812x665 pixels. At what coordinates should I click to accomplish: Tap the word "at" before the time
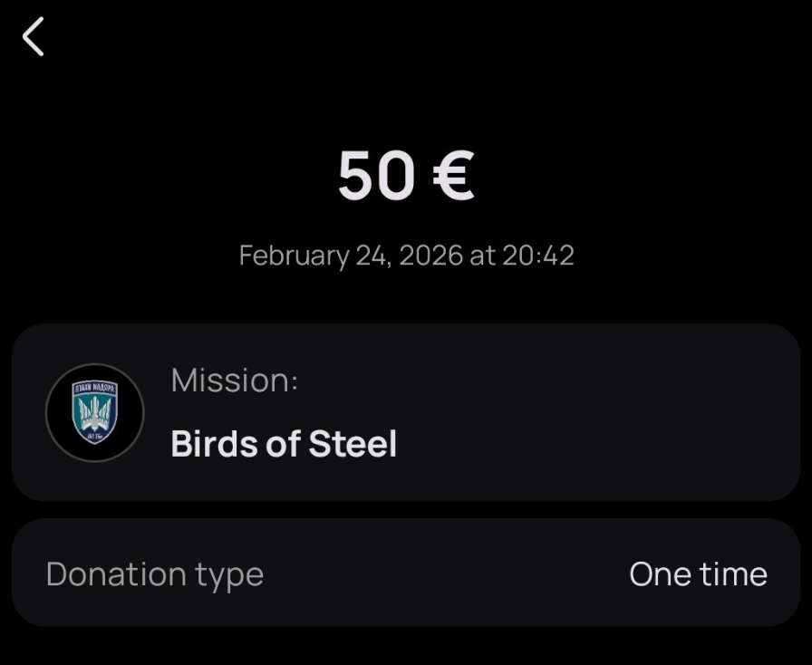pyautogui.click(x=482, y=255)
